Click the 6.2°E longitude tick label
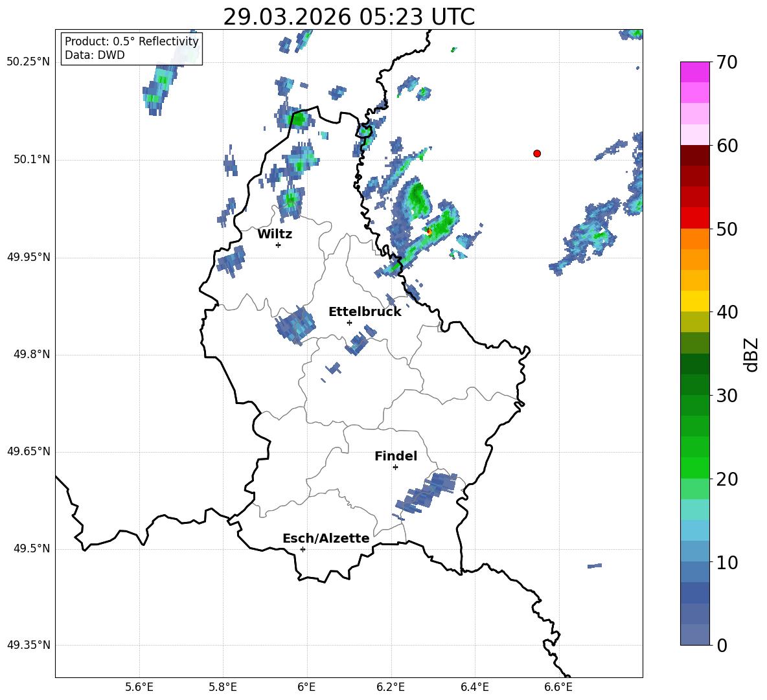This screenshot has height=700, width=767. tap(391, 687)
